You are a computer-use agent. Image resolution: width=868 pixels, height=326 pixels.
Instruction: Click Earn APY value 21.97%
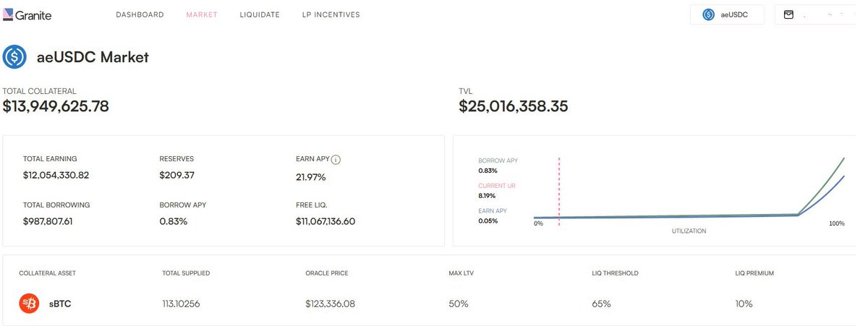[x=311, y=177]
